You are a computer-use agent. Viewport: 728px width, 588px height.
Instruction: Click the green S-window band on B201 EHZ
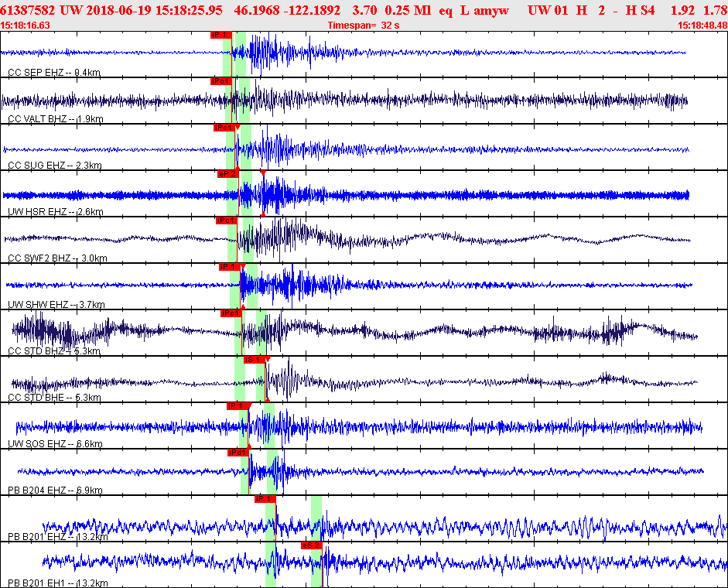(316, 518)
